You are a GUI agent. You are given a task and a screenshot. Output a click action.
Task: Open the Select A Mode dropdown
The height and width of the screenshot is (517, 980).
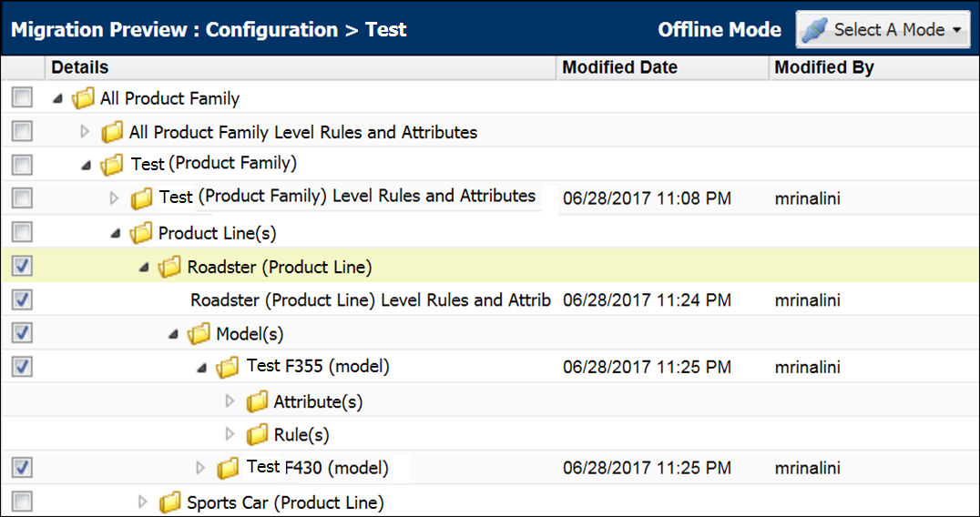tap(880, 29)
